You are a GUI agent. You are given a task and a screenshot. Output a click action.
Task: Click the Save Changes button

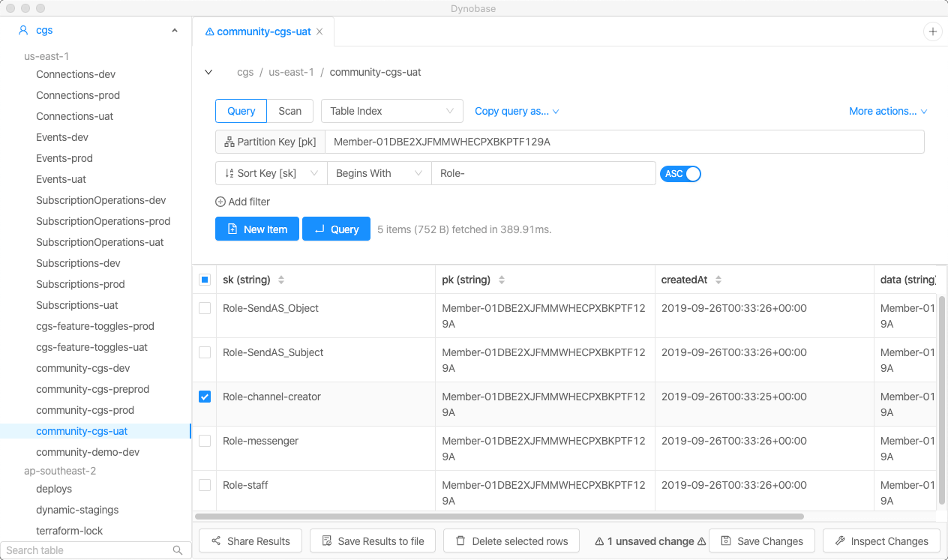click(762, 541)
